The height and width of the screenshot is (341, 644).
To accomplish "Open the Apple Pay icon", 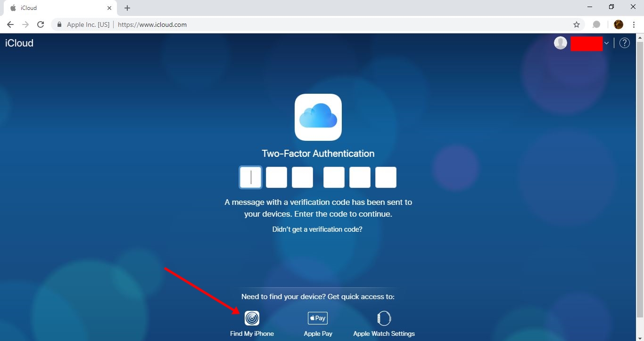I will pos(318,318).
